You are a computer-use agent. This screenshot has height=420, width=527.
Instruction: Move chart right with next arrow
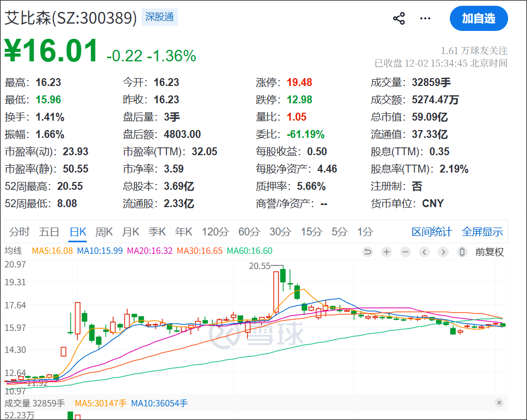click(x=444, y=252)
